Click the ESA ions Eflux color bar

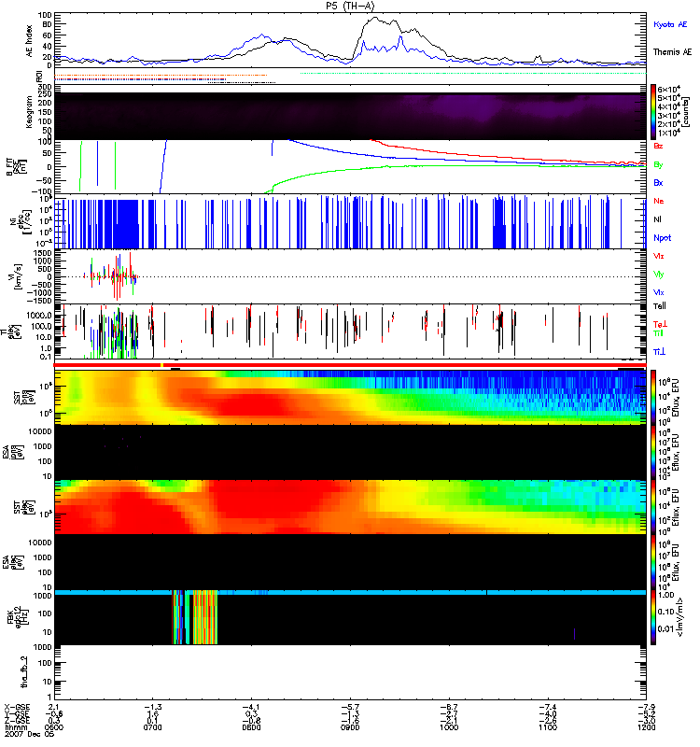653,453
